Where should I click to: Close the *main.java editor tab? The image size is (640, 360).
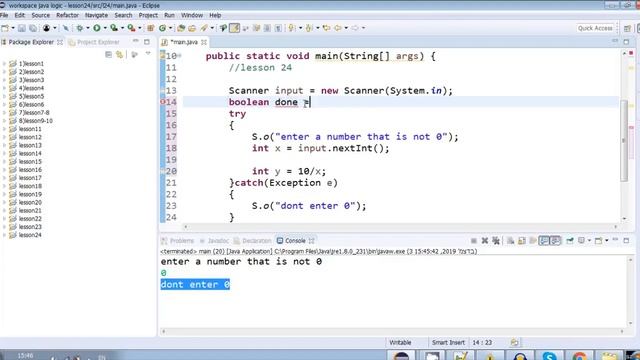tap(204, 42)
